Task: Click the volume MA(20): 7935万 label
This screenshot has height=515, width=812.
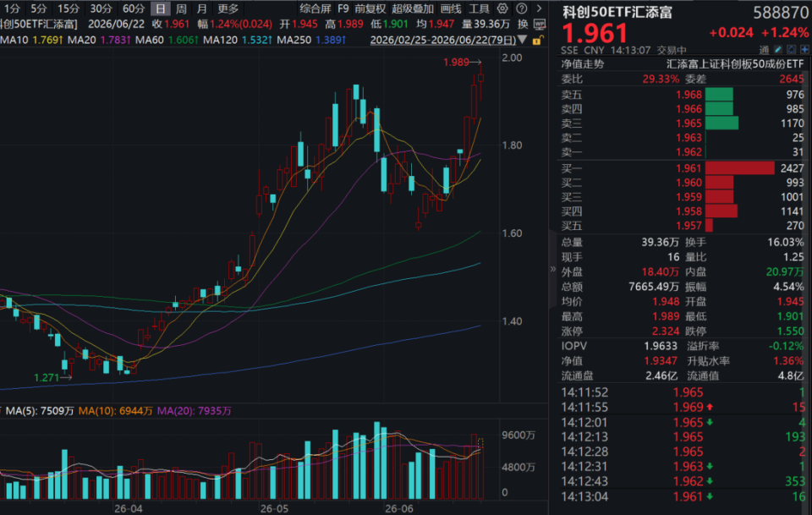Action: pyautogui.click(x=195, y=411)
